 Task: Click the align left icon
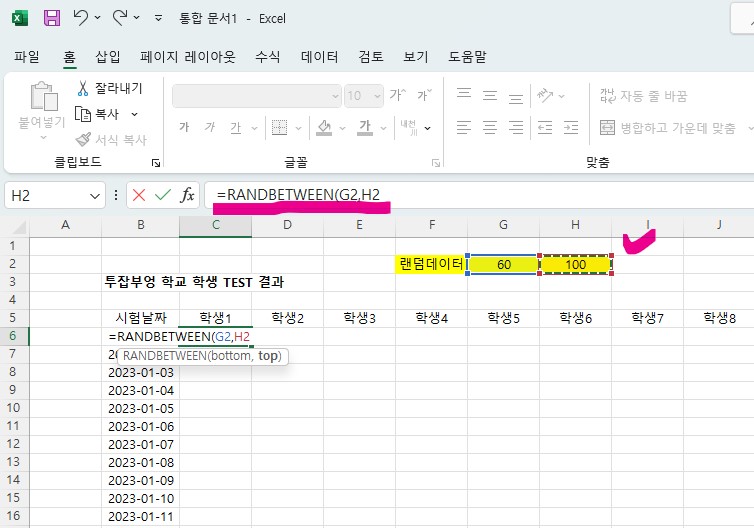[464, 127]
